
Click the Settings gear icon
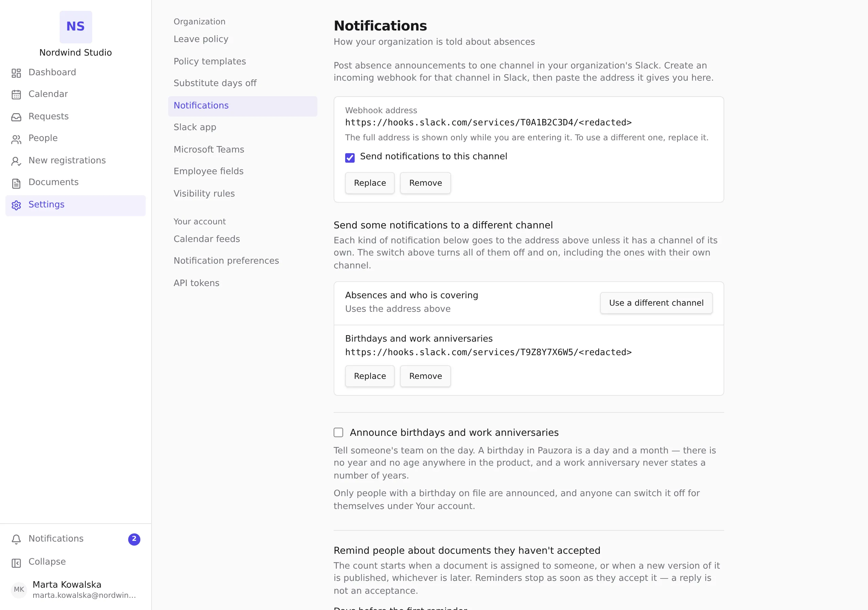pyautogui.click(x=16, y=205)
